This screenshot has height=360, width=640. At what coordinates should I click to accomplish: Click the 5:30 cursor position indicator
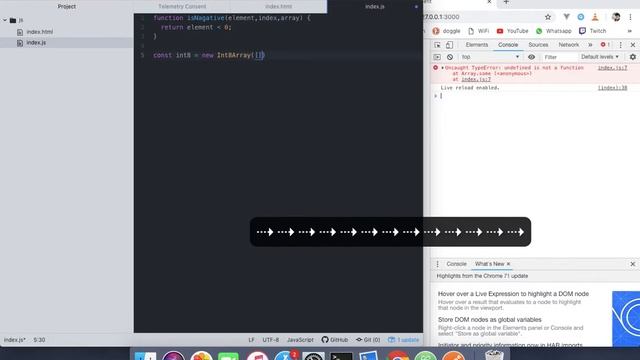(x=39, y=340)
